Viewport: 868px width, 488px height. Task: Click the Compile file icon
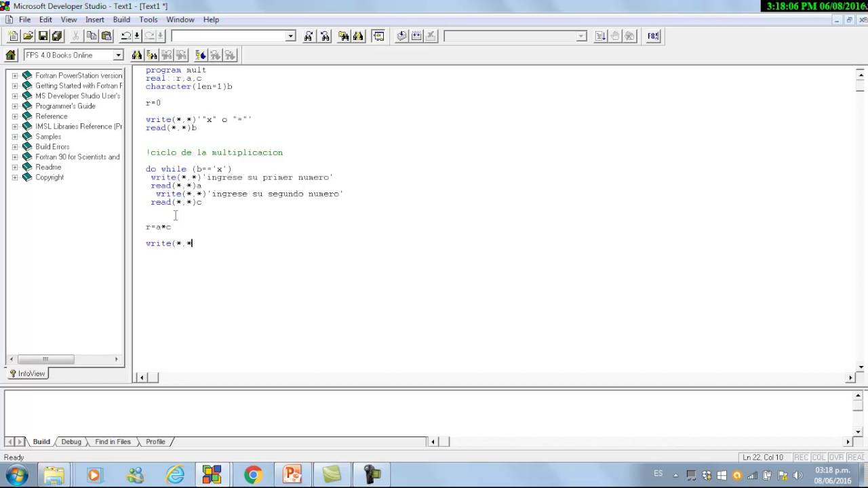tap(401, 36)
